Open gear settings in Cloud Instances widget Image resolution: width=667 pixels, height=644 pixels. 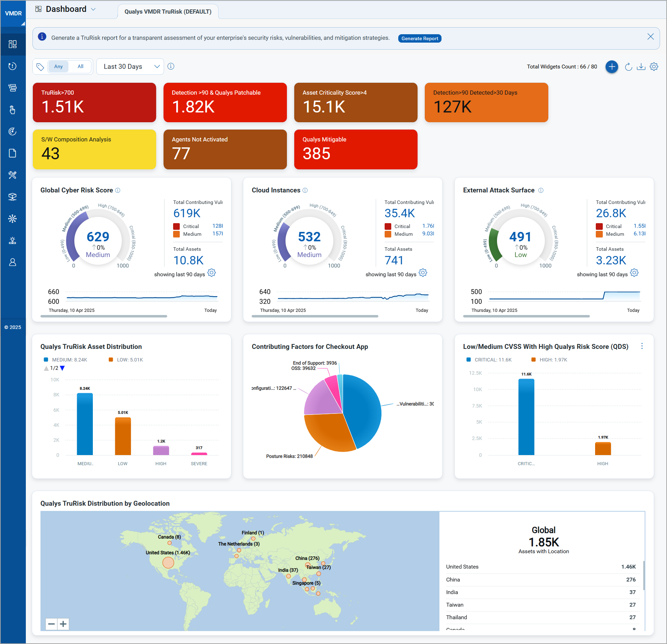pos(423,273)
